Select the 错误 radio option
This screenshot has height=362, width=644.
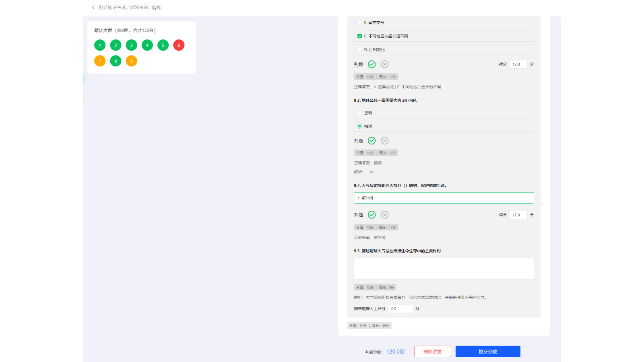[x=359, y=126]
